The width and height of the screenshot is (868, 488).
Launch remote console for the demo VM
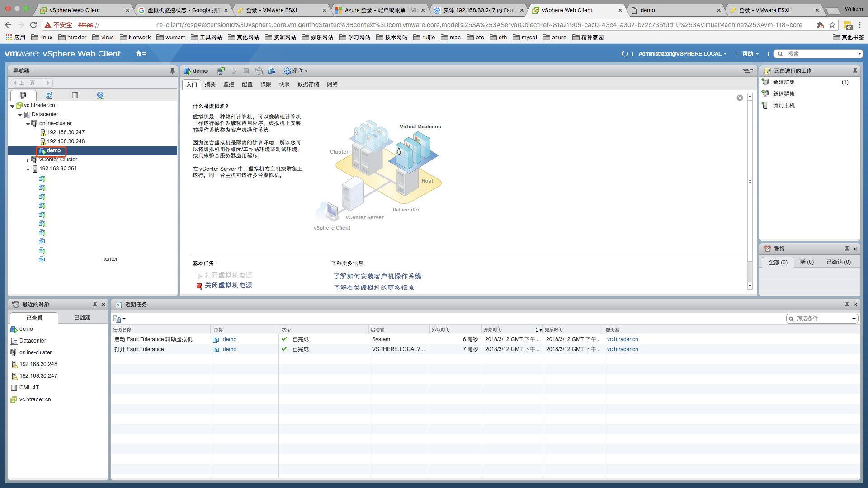pos(221,71)
